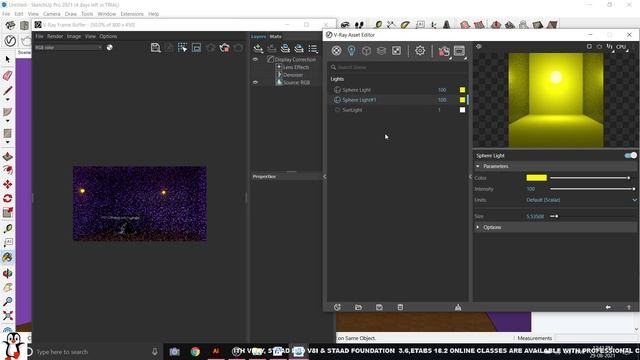Screen dimensions: 640x360
Task: Select the SunLight list entry
Action: [x=397, y=110]
